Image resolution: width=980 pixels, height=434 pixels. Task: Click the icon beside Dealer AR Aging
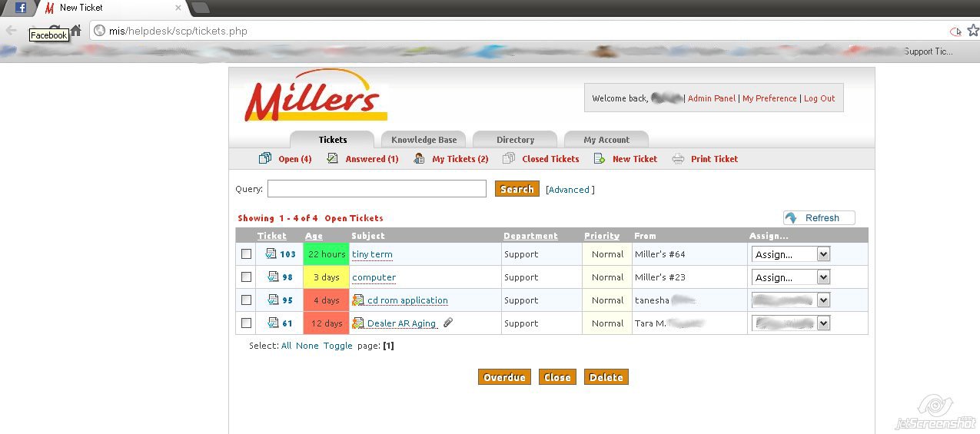click(x=357, y=323)
